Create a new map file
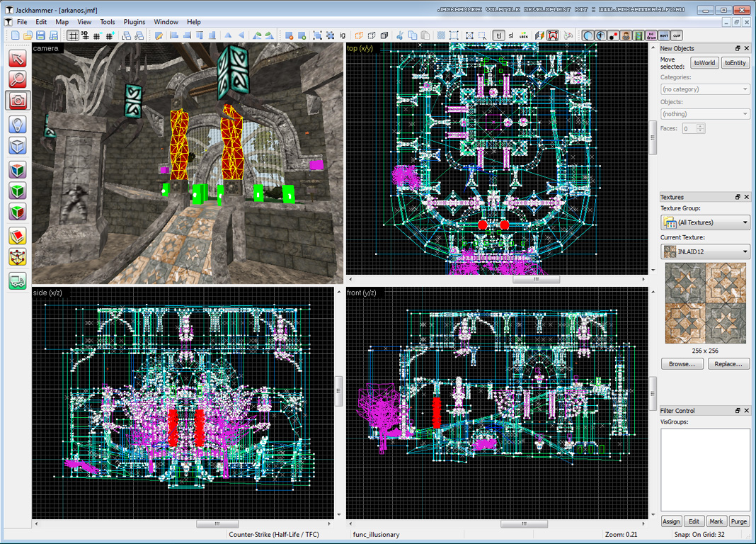This screenshot has height=544, width=756. point(15,35)
